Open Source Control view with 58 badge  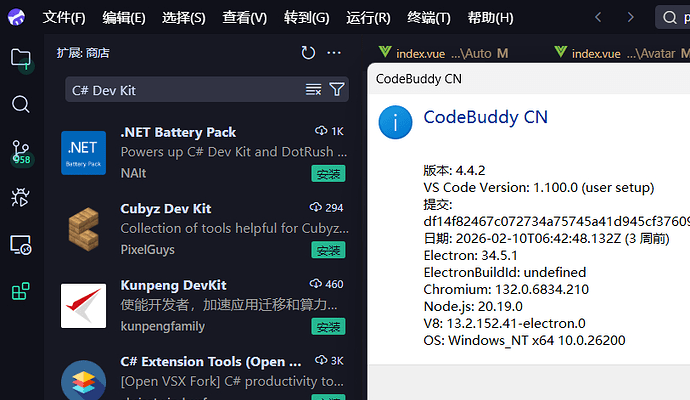tap(21, 151)
